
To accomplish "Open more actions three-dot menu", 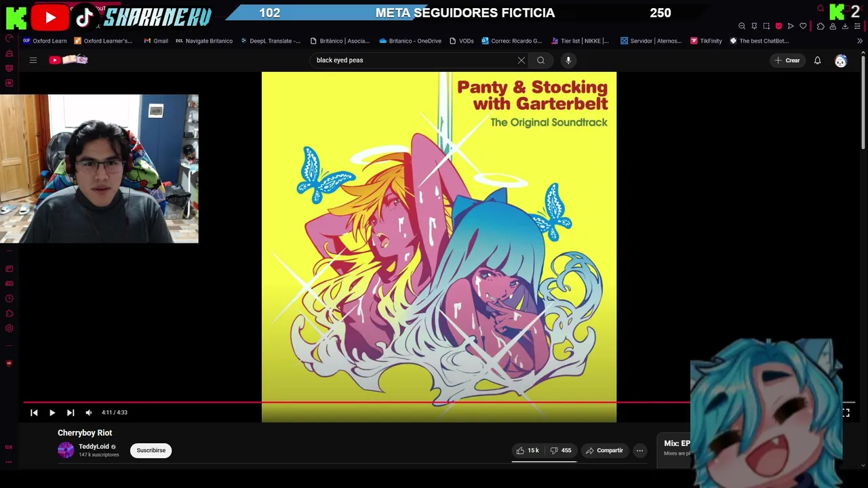I will click(639, 450).
